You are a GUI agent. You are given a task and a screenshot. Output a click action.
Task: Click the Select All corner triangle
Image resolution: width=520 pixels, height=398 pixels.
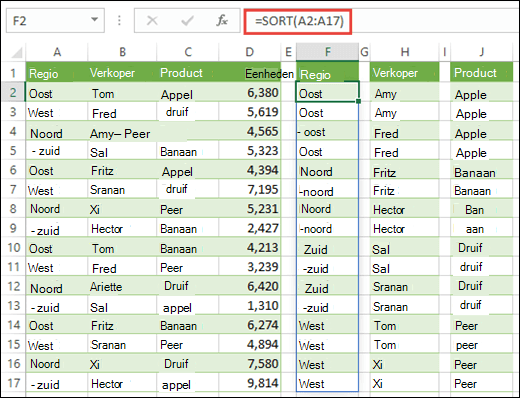pos(16,52)
